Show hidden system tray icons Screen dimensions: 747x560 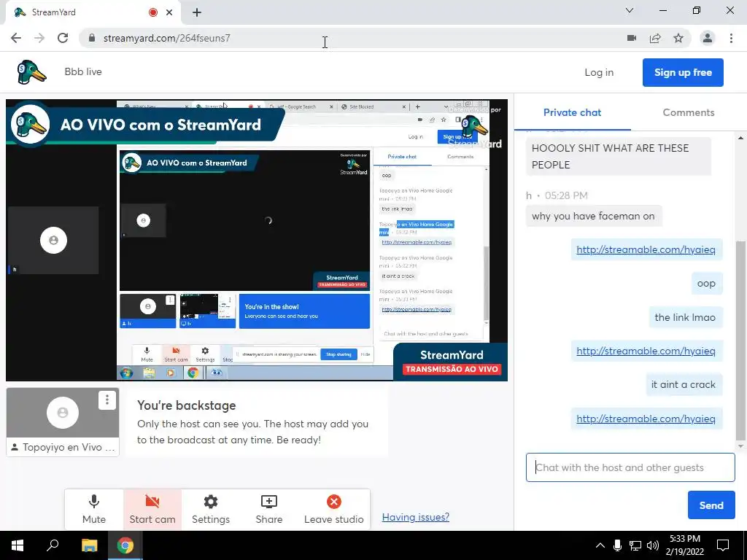click(x=600, y=545)
